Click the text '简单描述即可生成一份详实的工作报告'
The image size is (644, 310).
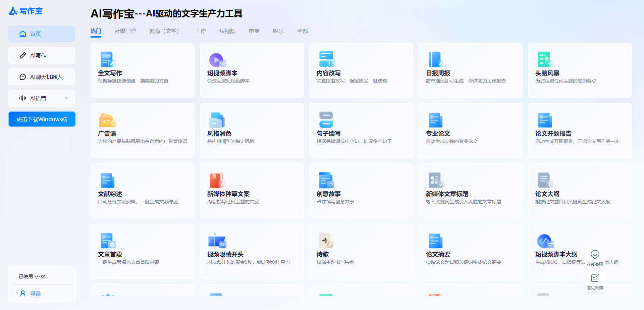click(x=466, y=81)
